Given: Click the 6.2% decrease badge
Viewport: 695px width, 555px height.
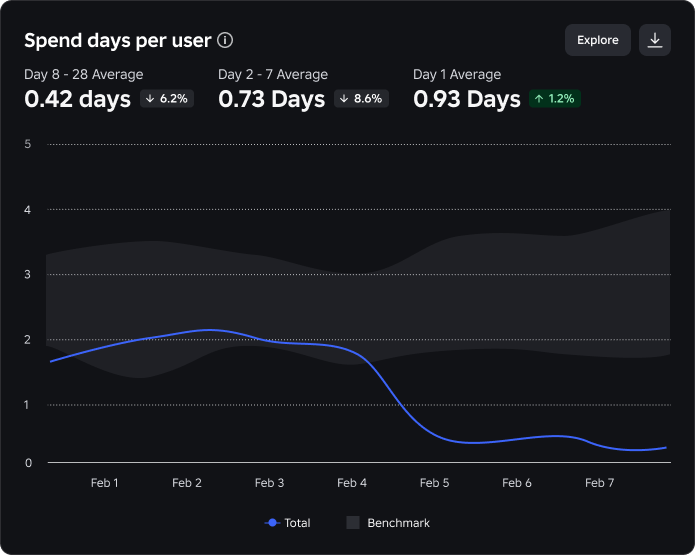Looking at the screenshot, I should click(167, 98).
